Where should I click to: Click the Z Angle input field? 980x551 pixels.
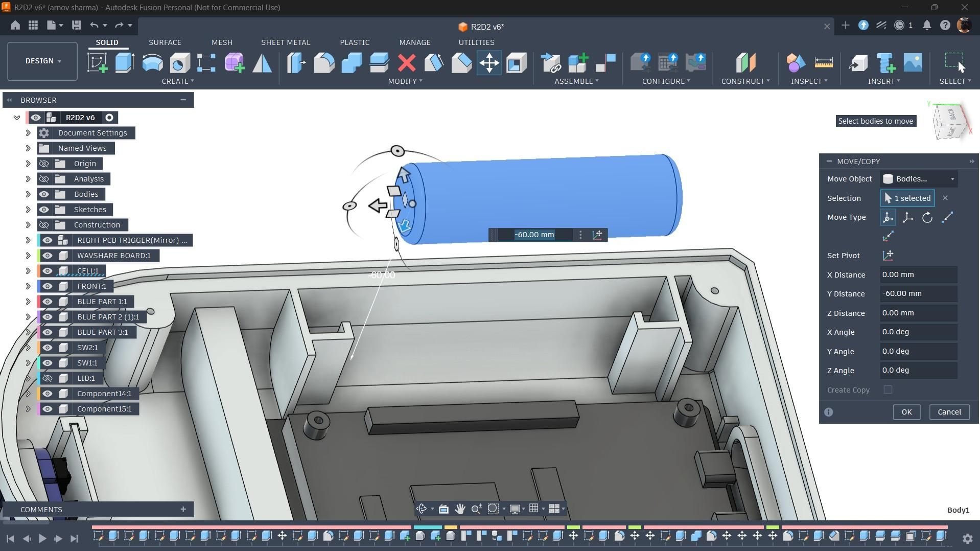(918, 371)
